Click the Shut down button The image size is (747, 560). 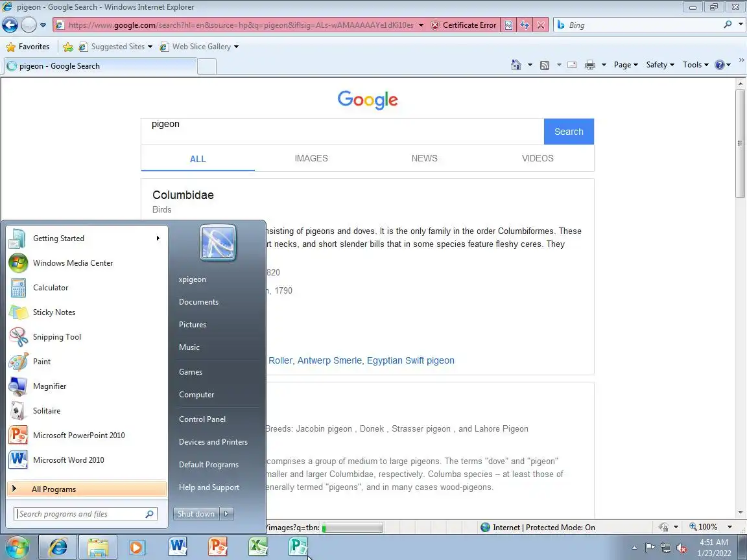(x=196, y=514)
